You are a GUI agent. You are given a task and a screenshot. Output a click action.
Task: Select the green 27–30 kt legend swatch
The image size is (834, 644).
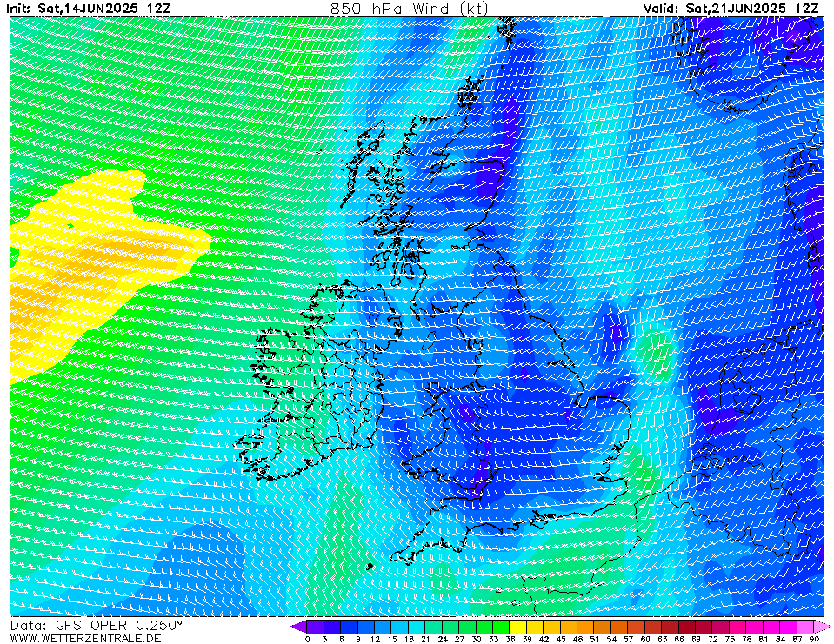pos(468,627)
